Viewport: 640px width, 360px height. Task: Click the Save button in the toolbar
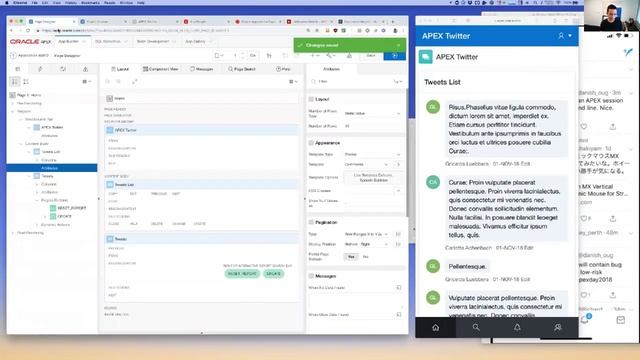click(371, 56)
